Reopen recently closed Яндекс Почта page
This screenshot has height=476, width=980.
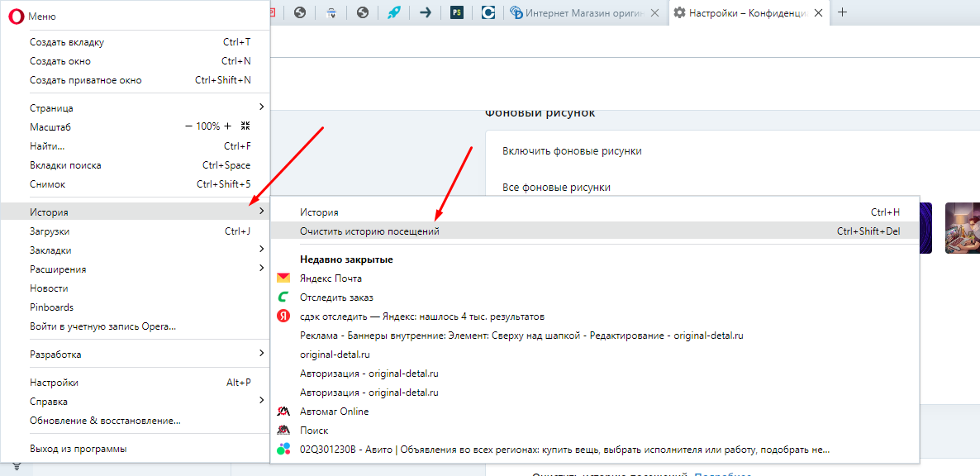331,278
